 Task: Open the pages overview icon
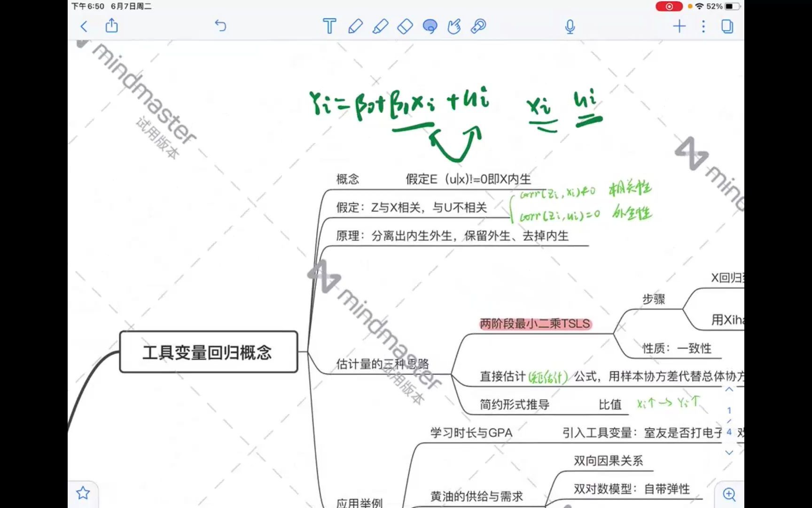coord(727,26)
